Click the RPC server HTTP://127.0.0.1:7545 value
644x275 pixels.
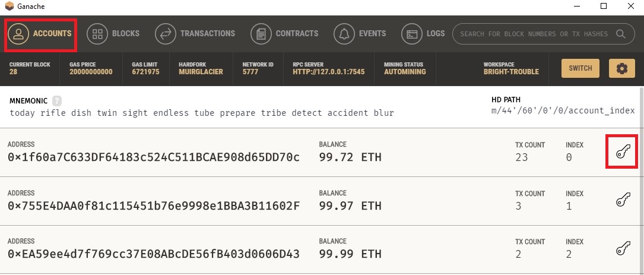[329, 72]
